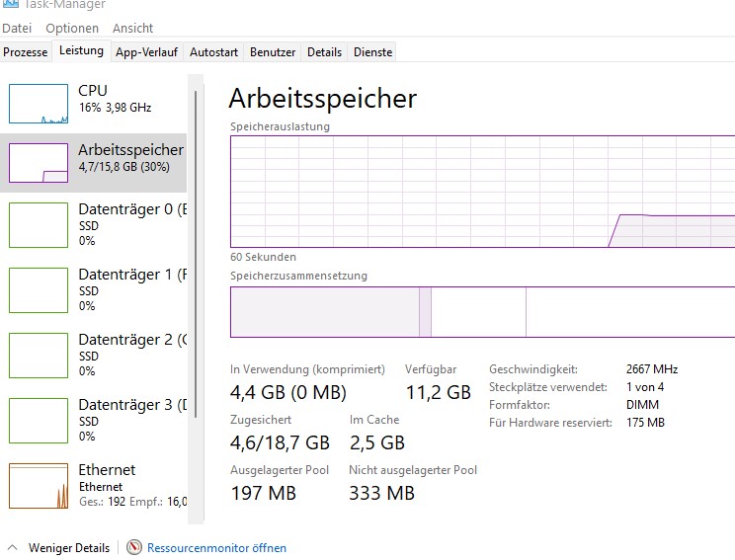Select the Ethernet network graph icon

pyautogui.click(x=39, y=485)
